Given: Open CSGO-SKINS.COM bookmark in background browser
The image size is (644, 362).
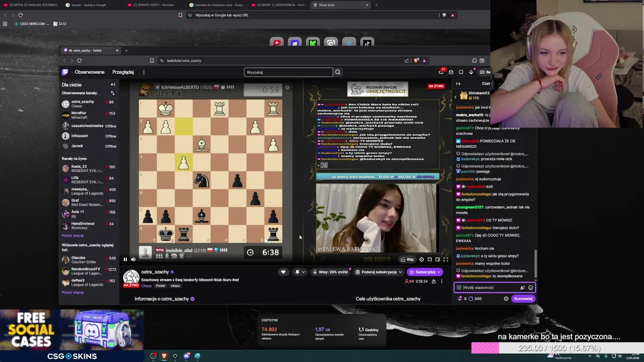Looking at the screenshot, I should (33, 24).
